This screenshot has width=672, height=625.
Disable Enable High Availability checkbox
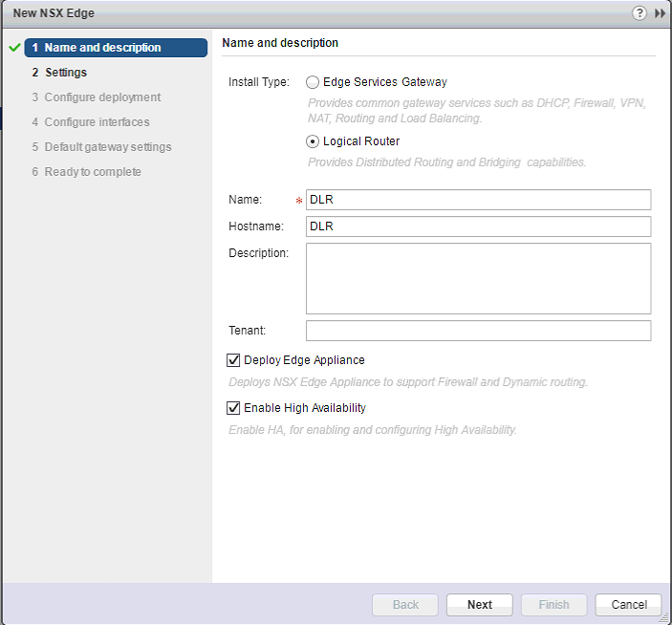pos(233,408)
